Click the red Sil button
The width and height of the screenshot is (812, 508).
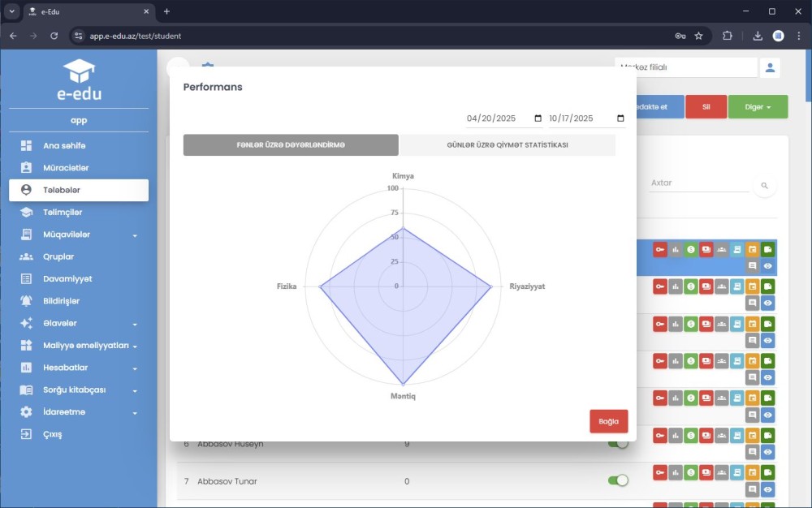706,107
